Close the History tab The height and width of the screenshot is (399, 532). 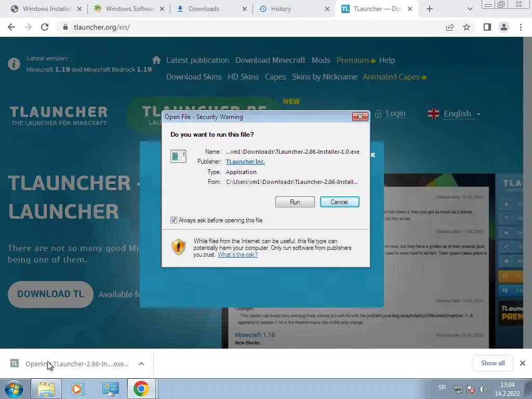[x=327, y=9]
